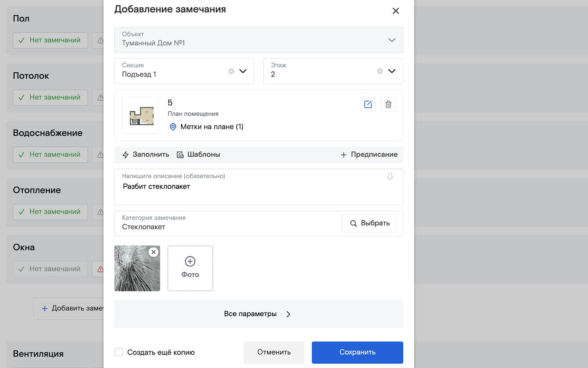Open the Этаж dropdown arrow

click(391, 71)
